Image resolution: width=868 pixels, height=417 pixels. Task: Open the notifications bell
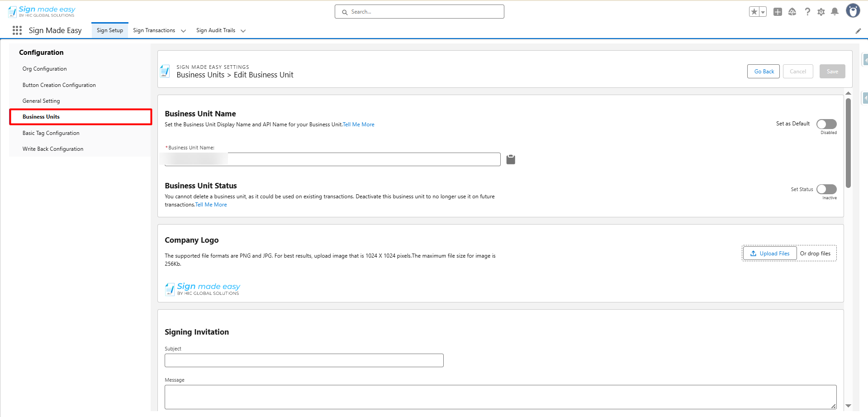(835, 12)
